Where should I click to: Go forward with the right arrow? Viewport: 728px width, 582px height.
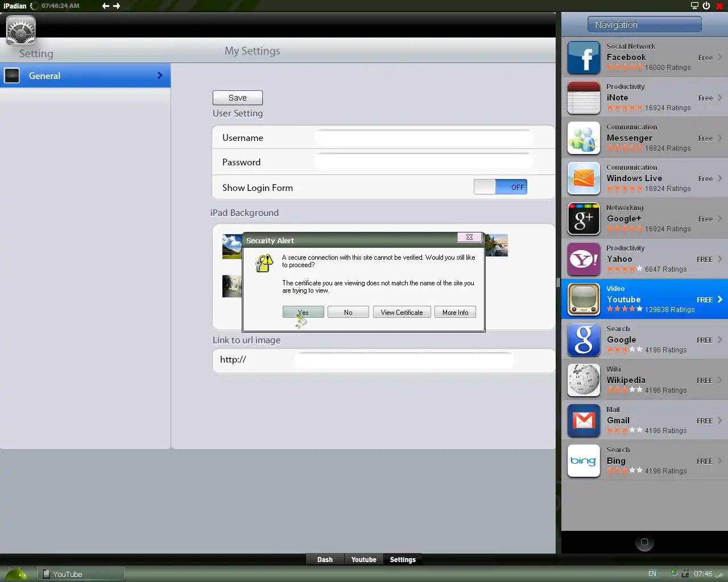click(x=117, y=6)
